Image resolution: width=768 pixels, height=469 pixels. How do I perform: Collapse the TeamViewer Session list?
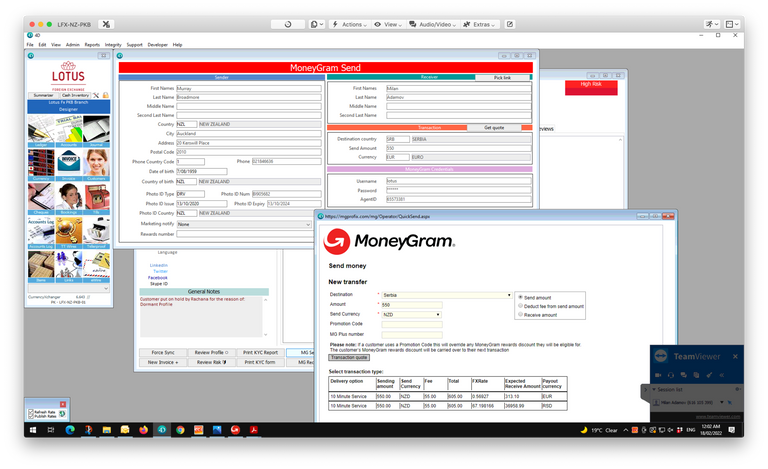tap(654, 389)
